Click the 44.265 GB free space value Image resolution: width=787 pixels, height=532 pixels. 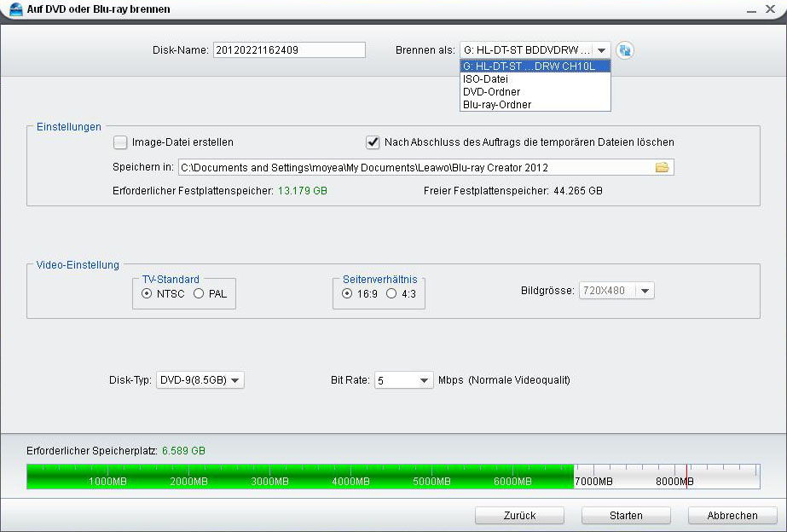[578, 191]
